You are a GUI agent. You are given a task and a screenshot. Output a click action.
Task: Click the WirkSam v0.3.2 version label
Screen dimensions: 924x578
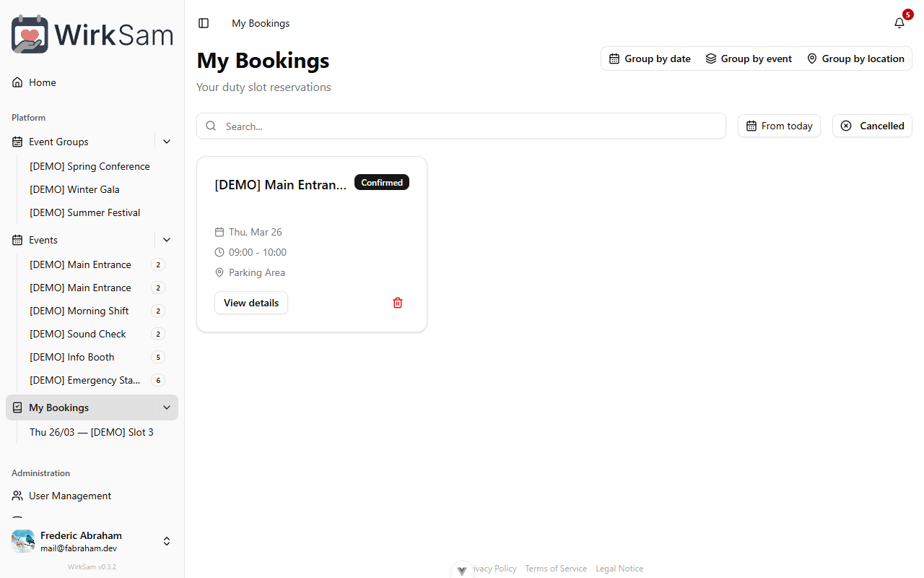click(x=92, y=567)
